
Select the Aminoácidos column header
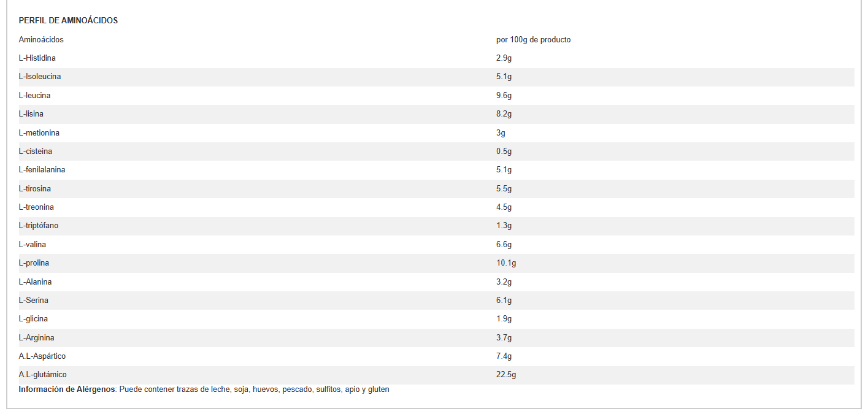click(x=41, y=40)
